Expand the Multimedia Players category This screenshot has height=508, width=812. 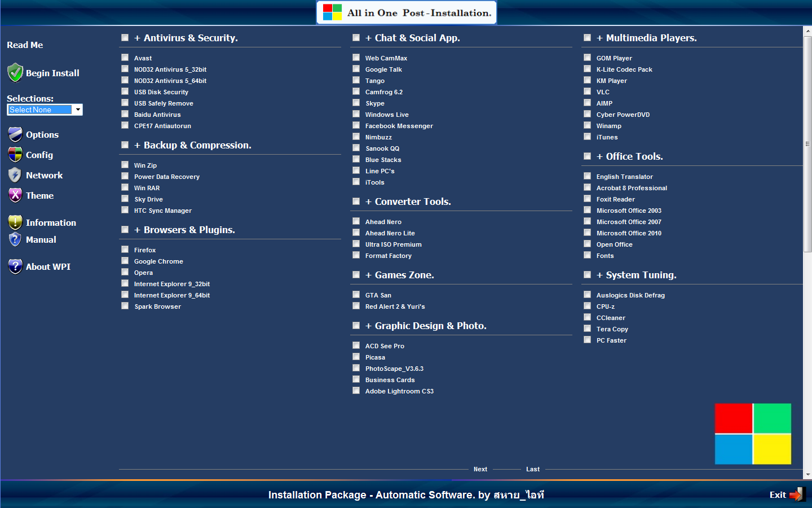pos(646,38)
